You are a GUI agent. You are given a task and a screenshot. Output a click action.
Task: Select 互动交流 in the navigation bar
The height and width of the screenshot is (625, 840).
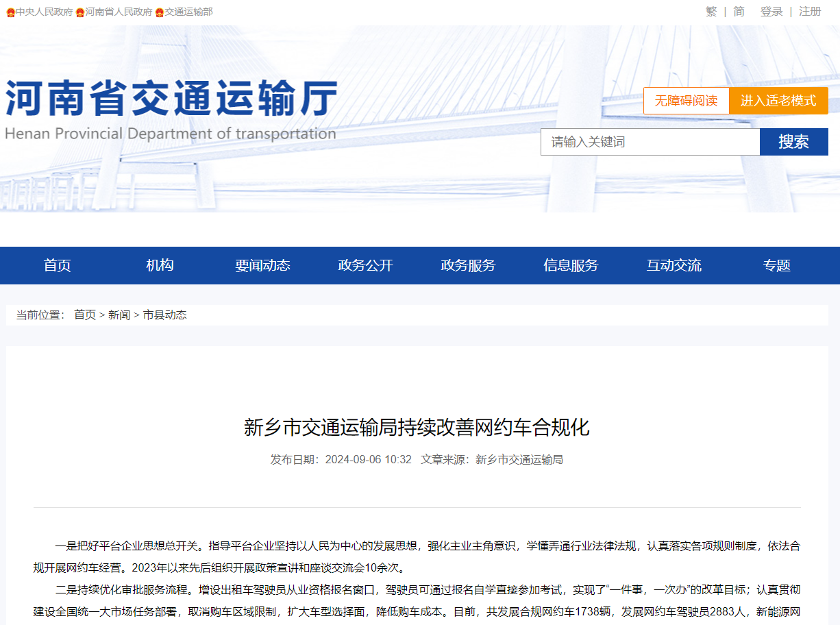(674, 266)
